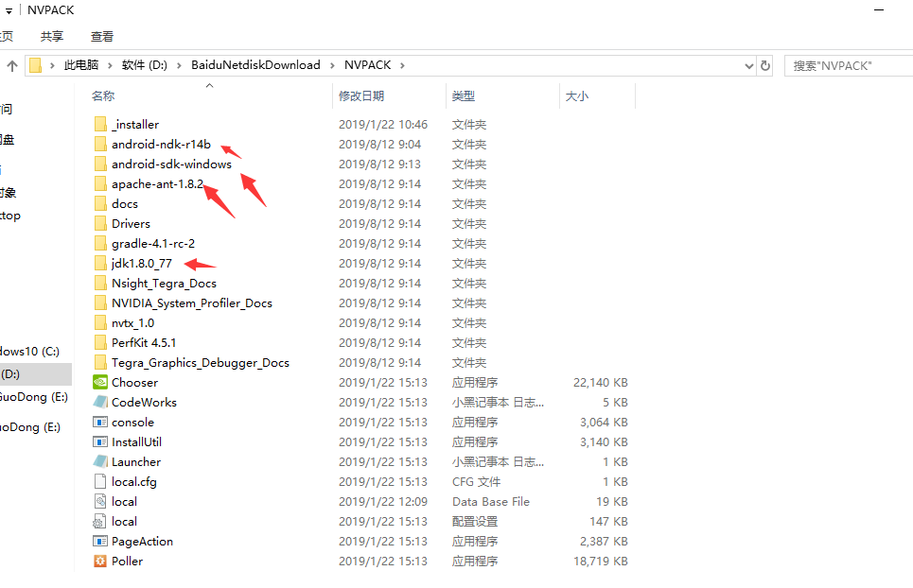This screenshot has height=588, width=913.
Task: Click the Nsight_Tegra_Docs folder icon
Action: pyautogui.click(x=100, y=283)
